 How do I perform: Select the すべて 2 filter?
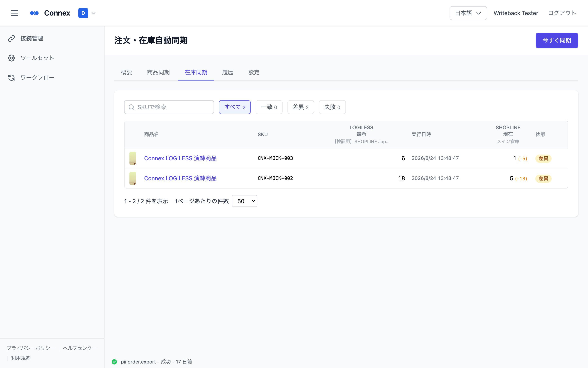tap(235, 107)
